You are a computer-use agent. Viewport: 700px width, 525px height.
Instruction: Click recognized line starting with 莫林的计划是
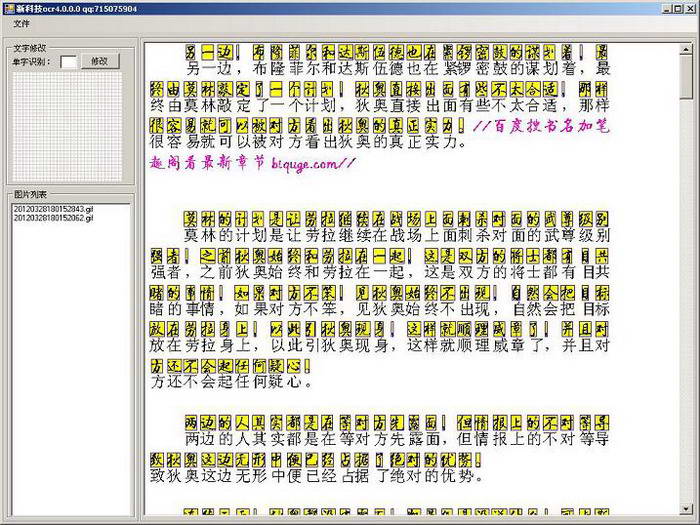397,235
